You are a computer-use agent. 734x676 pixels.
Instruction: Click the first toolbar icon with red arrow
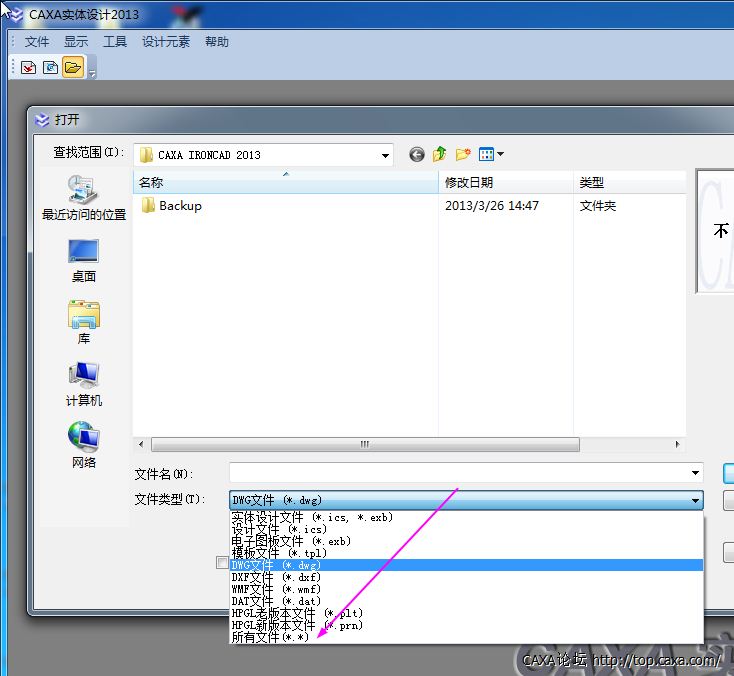tap(28, 67)
